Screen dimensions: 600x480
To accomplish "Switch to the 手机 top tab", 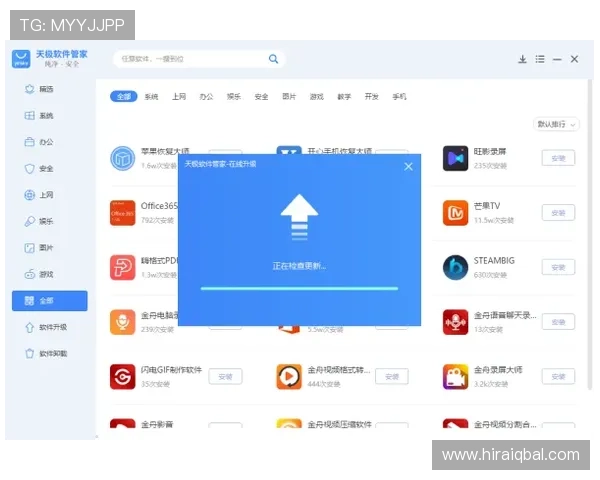I will [x=399, y=96].
